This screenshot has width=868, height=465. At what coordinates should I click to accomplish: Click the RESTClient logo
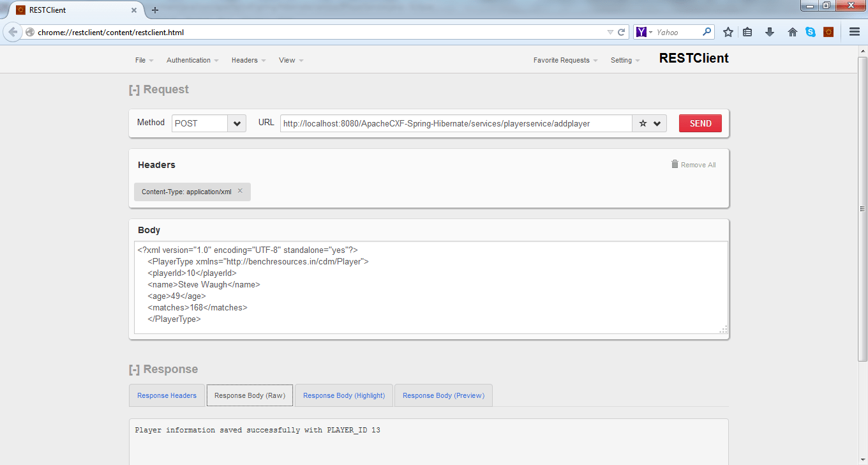coord(694,58)
